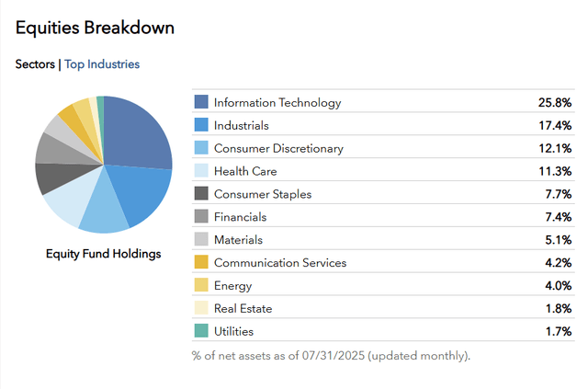Select the Real Estate legend label
This screenshot has height=389, width=588.
coord(243,308)
